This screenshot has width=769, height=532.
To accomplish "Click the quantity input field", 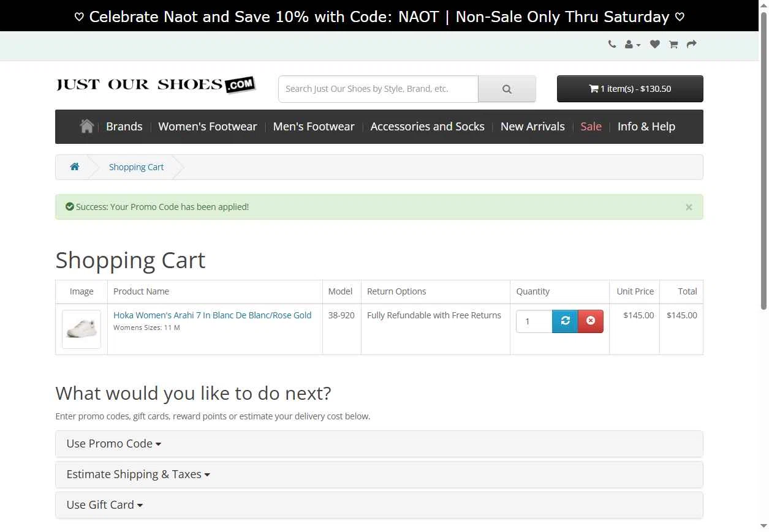I will pos(534,321).
